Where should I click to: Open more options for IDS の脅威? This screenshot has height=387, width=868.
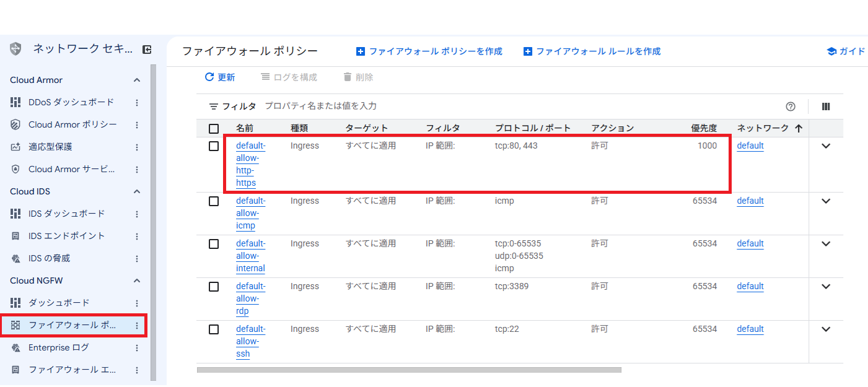point(137,258)
